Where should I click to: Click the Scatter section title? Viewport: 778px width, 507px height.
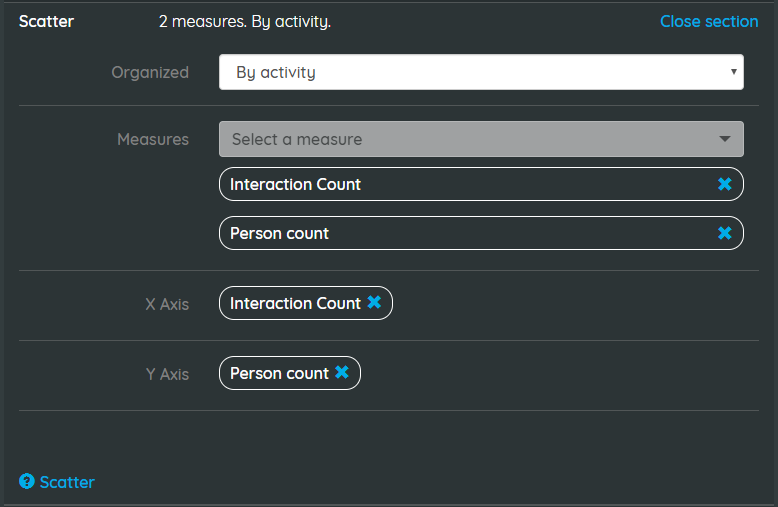(46, 21)
